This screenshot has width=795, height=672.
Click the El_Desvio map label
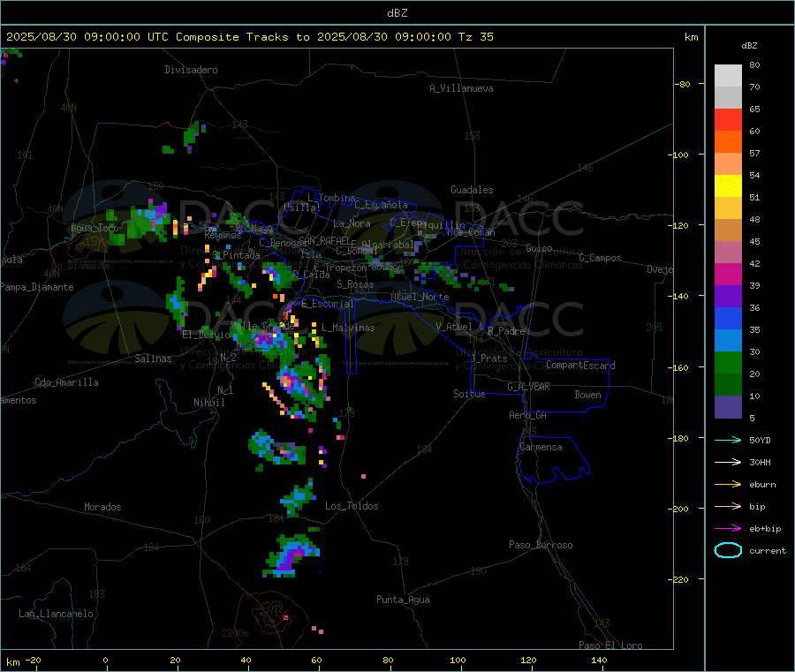pos(207,335)
